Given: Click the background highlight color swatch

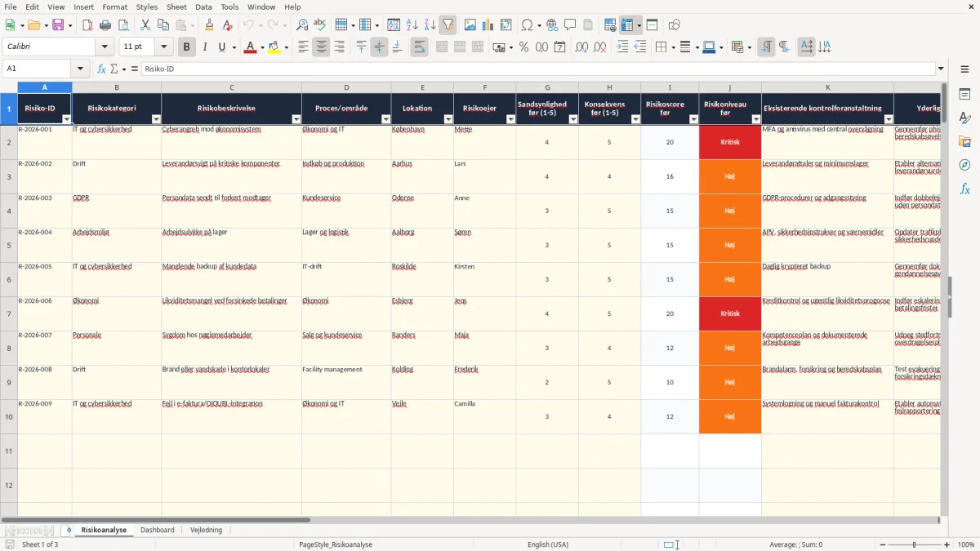Looking at the screenshot, I should (274, 47).
